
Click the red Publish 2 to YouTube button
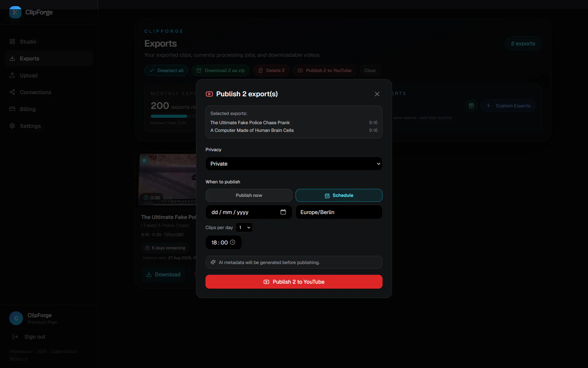(x=294, y=282)
